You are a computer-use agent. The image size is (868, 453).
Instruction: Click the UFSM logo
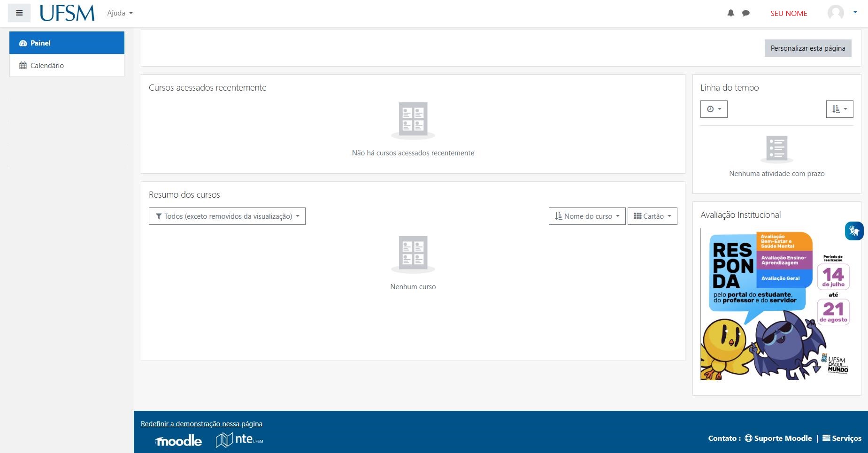pyautogui.click(x=67, y=13)
